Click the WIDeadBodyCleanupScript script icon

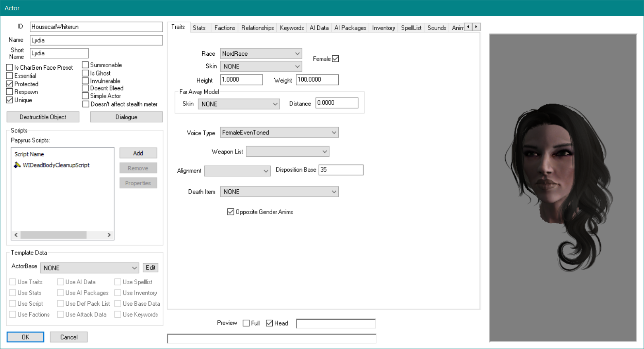pyautogui.click(x=17, y=165)
